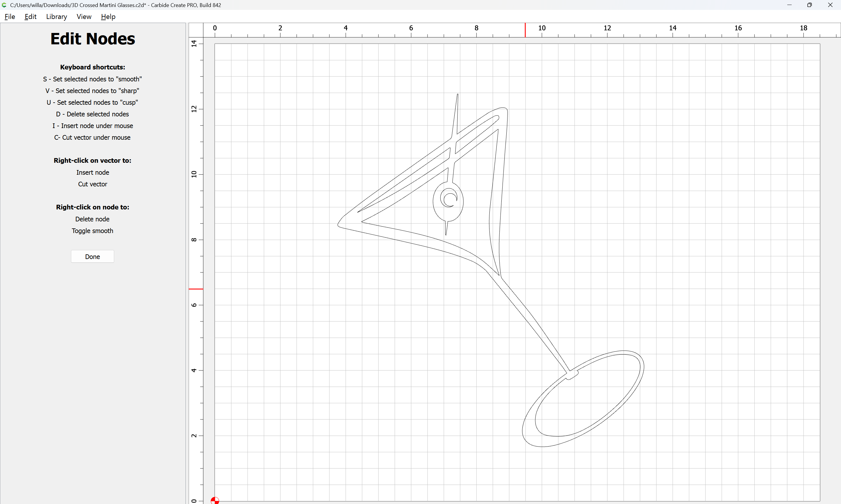Click the left pointed tip of glass bowl
This screenshot has width=841, height=504.
coord(338,225)
